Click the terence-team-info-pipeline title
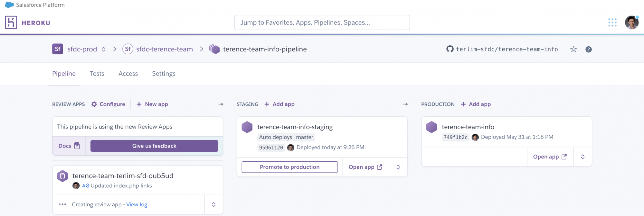Viewport: 644px width, 216px height. tap(265, 49)
